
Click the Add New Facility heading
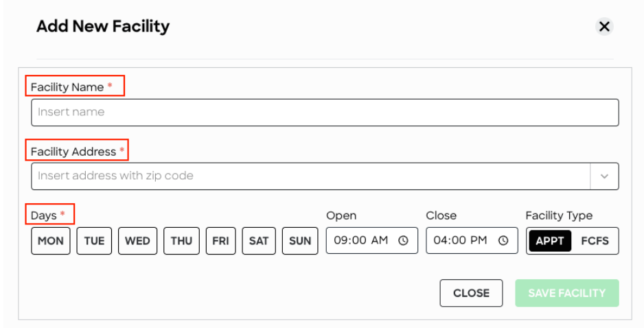(103, 26)
